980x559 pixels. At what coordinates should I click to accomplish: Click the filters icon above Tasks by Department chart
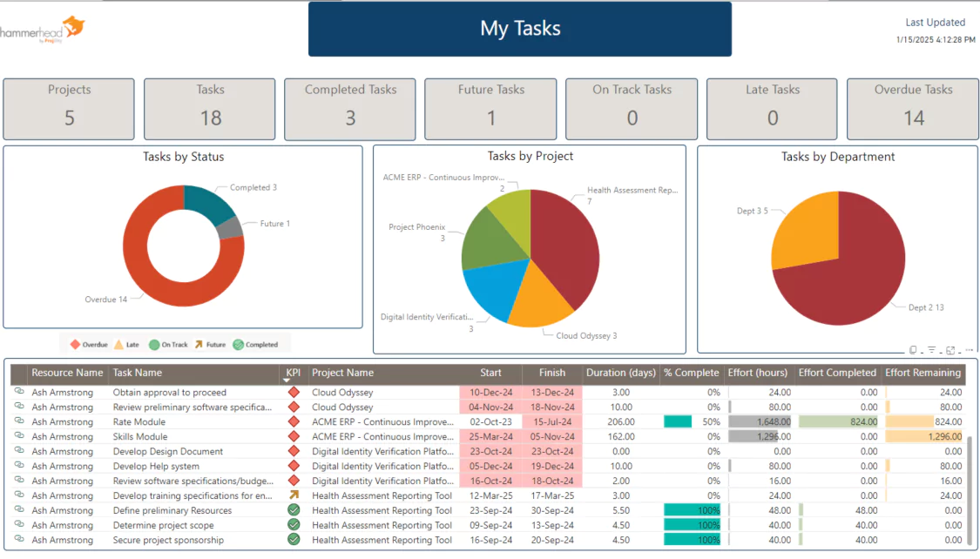[x=932, y=349]
